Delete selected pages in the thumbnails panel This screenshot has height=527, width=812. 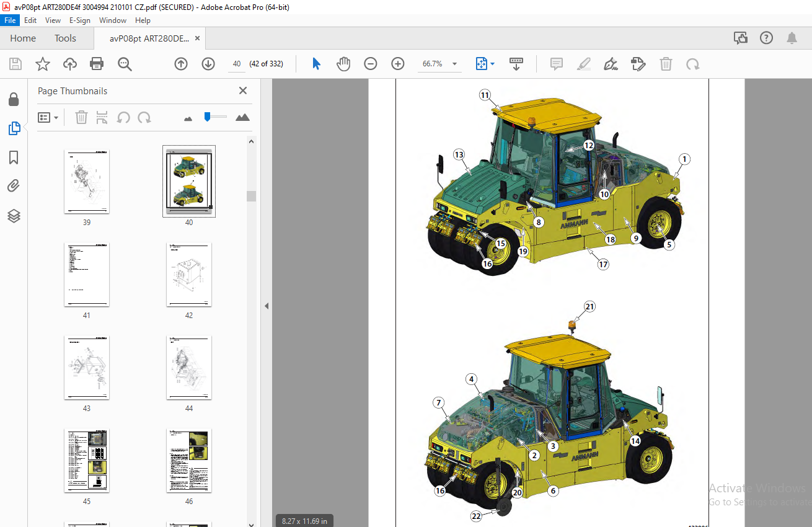pyautogui.click(x=81, y=117)
